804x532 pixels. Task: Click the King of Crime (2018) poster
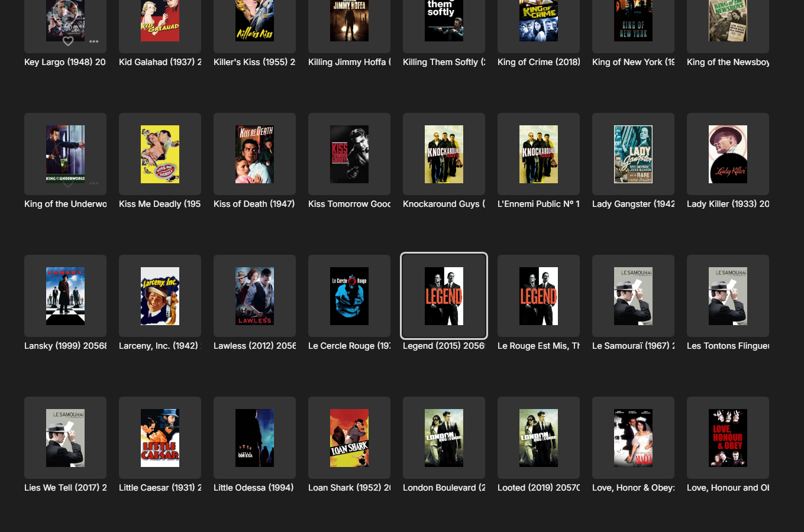point(538,21)
